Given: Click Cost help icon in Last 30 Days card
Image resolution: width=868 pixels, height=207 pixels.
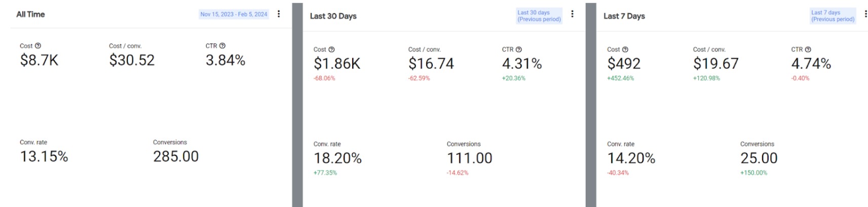Looking at the screenshot, I should 331,50.
